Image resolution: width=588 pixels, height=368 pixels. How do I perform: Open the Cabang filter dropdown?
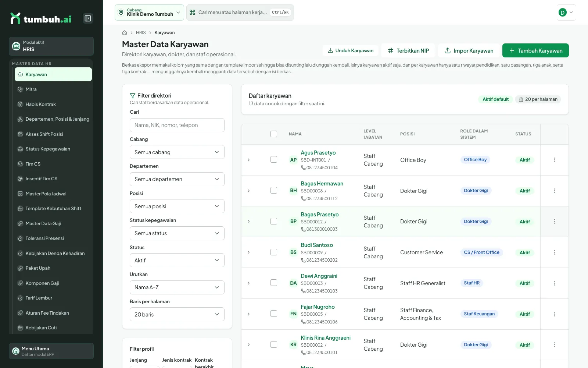177,152
